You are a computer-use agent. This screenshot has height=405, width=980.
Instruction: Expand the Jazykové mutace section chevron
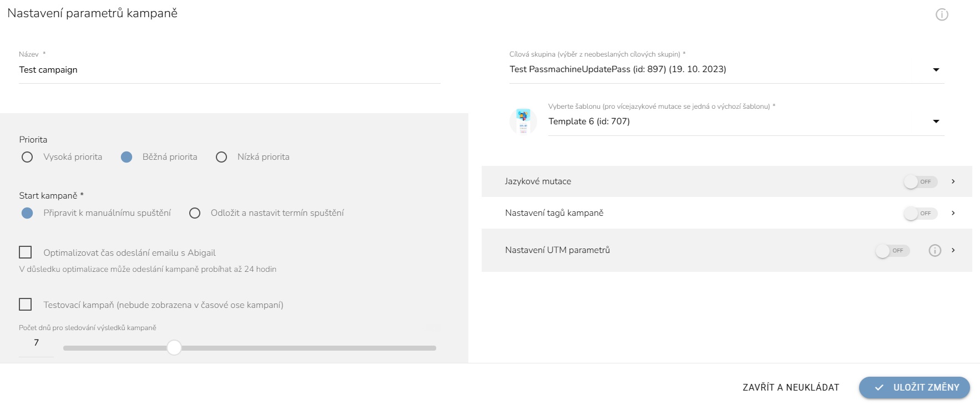pyautogui.click(x=953, y=181)
